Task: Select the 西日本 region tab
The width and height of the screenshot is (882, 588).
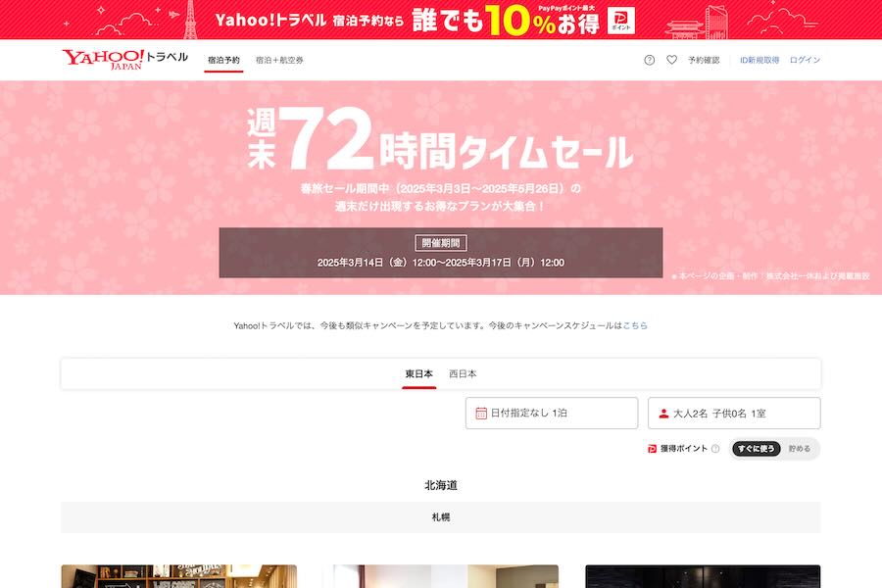Action: pyautogui.click(x=463, y=373)
